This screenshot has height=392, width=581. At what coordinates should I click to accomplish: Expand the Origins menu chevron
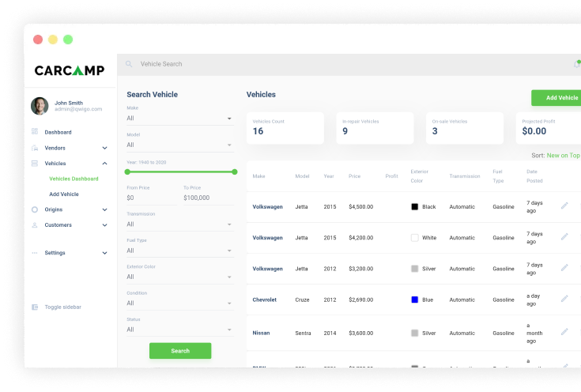105,209
